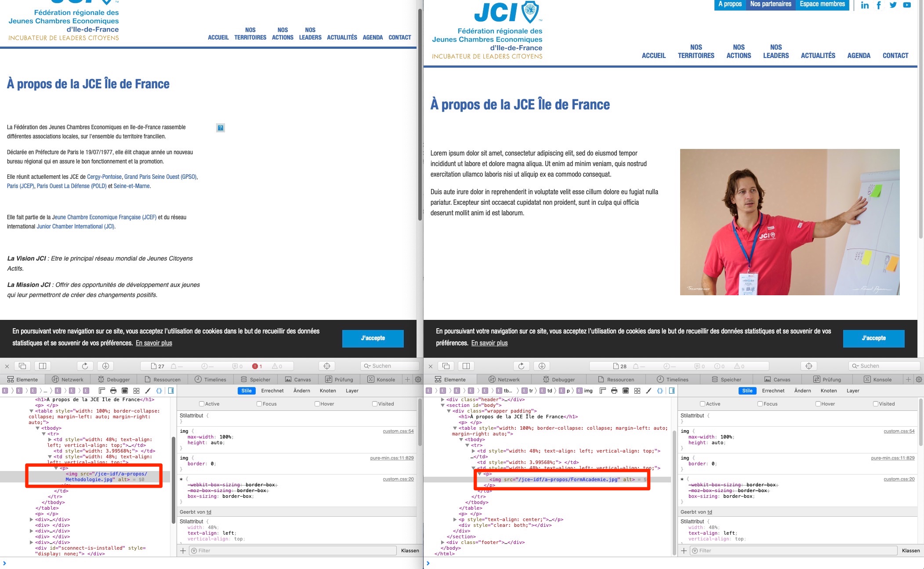The height and width of the screenshot is (569, 924).
Task: Open En savoir plus link on right page
Action: [489, 343]
